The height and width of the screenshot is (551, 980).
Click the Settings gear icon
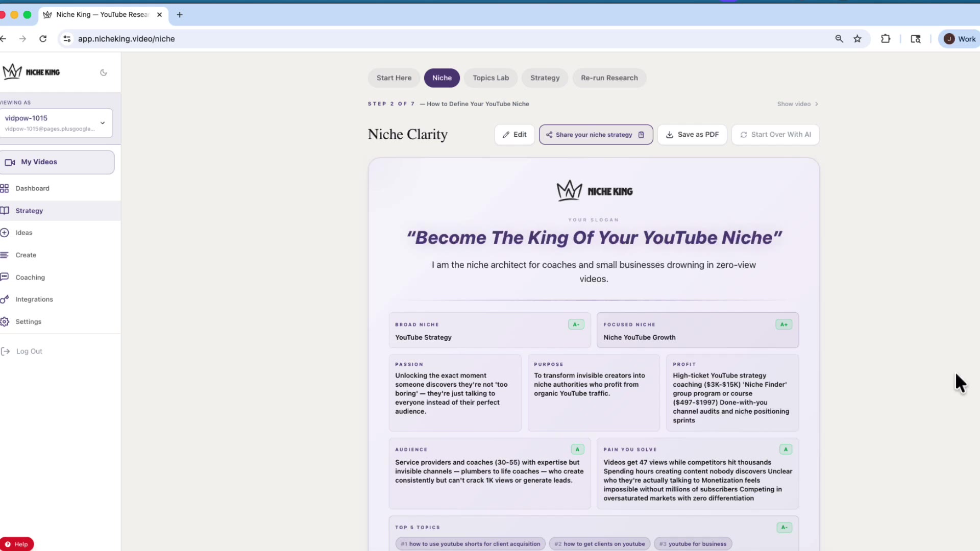click(5, 322)
